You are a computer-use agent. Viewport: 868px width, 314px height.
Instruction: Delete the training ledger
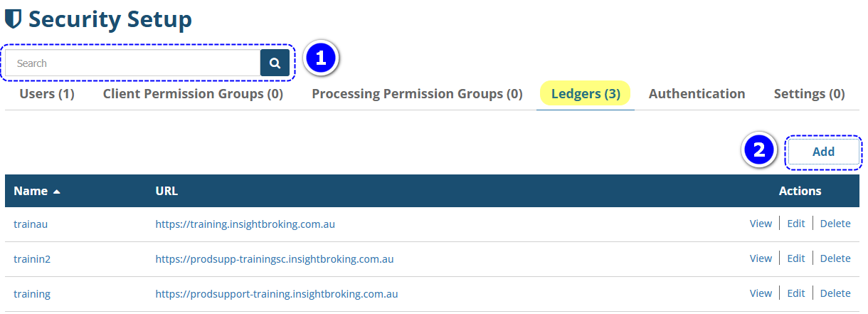(x=835, y=293)
